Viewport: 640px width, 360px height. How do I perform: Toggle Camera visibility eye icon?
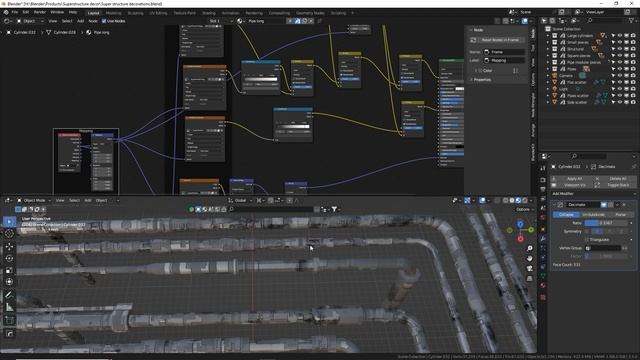(620, 76)
